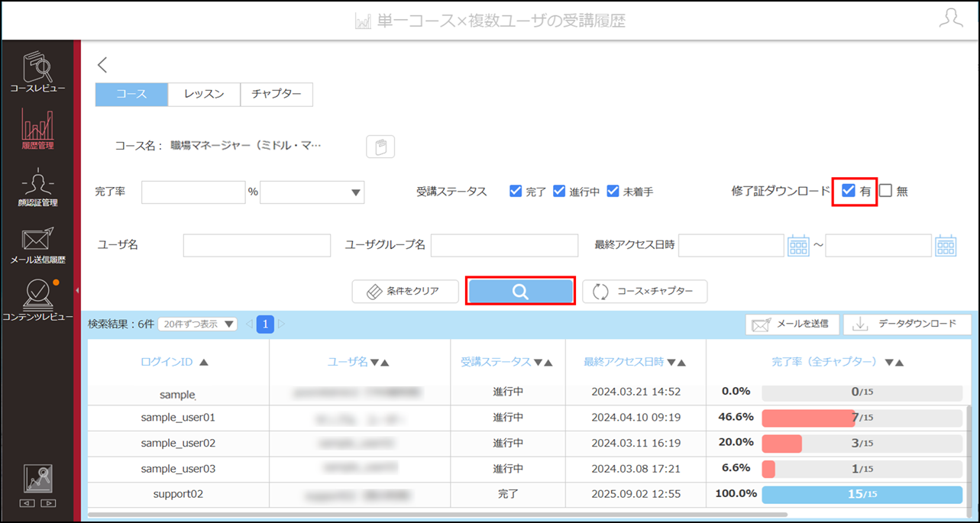Select page 1 in pagination

point(265,324)
